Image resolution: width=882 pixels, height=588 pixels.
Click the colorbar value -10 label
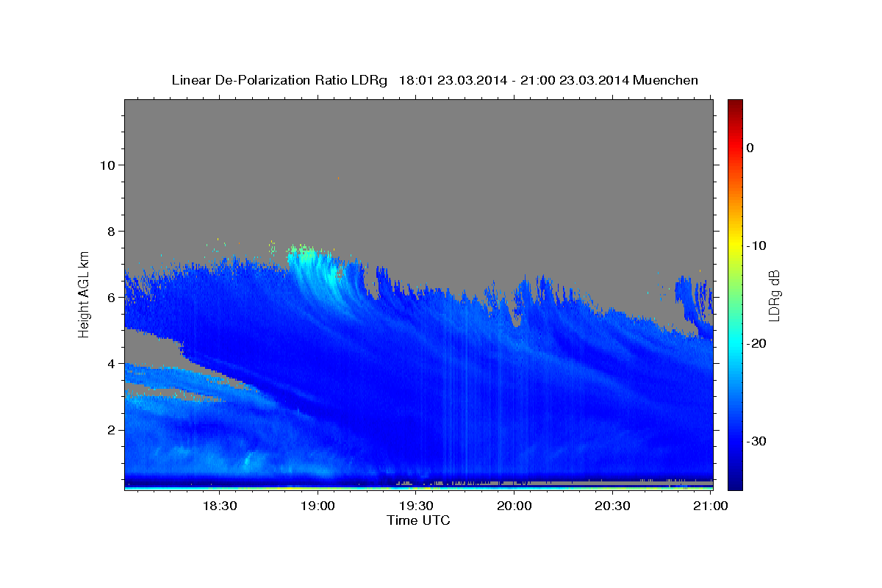(x=755, y=245)
